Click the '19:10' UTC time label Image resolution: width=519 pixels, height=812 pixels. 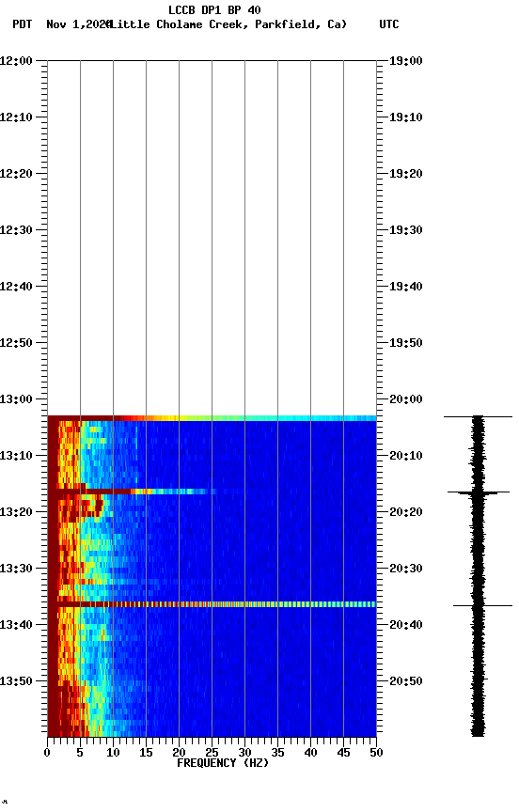pyautogui.click(x=406, y=117)
